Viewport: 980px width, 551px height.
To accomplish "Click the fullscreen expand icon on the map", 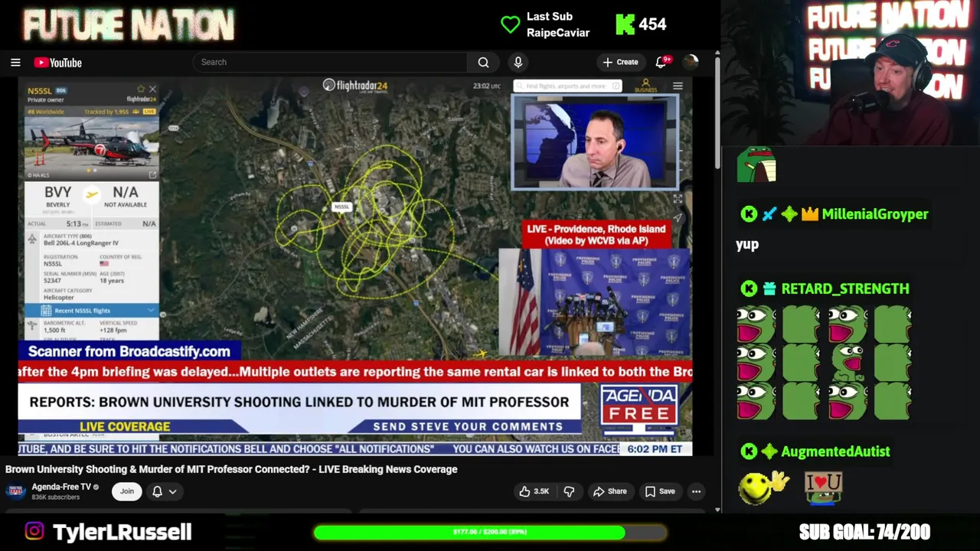I will (678, 199).
